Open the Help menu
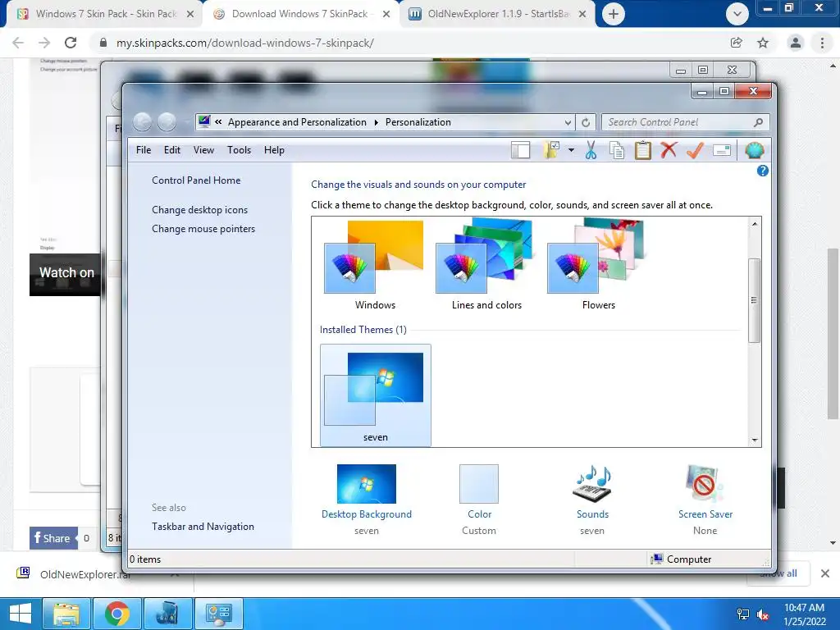The height and width of the screenshot is (630, 840). pos(274,150)
